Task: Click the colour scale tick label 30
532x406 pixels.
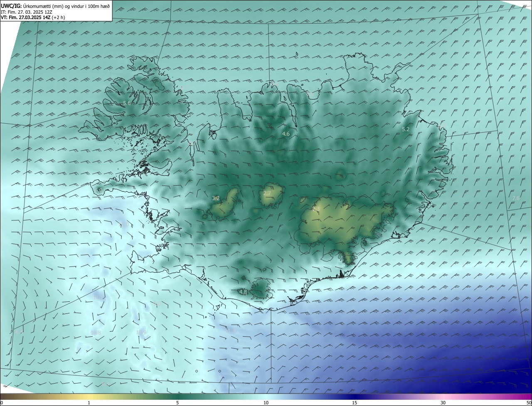Action: [x=443, y=403]
